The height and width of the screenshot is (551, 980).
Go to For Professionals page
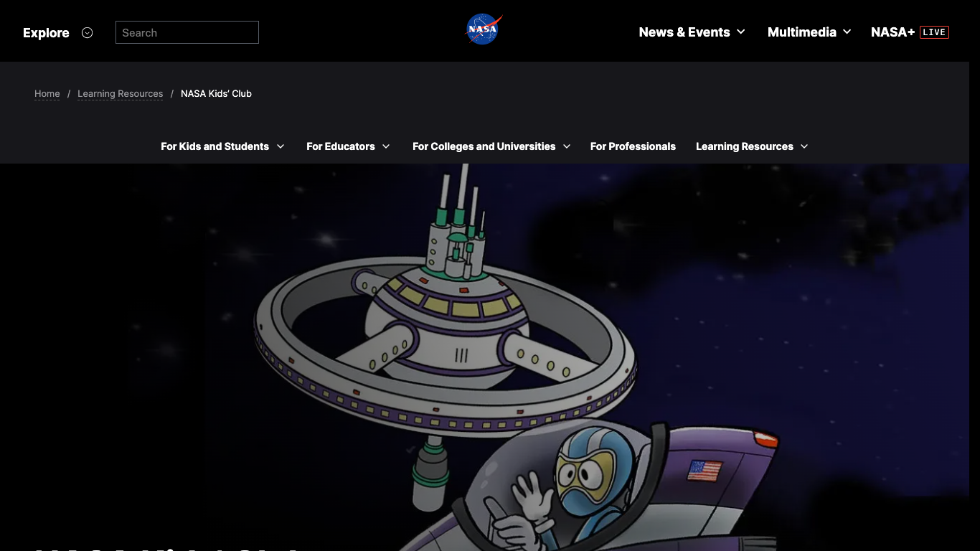pos(633,146)
